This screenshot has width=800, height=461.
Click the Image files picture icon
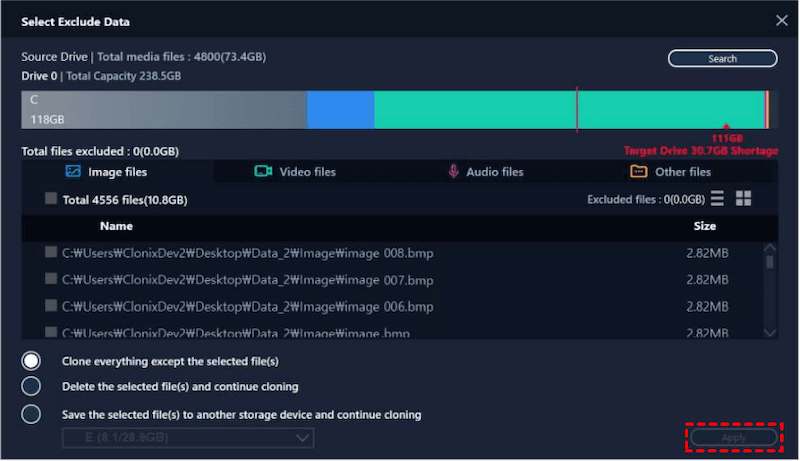[x=73, y=172]
